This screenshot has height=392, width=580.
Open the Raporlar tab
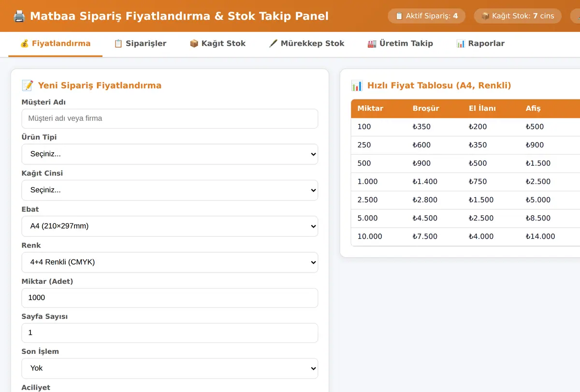click(480, 44)
